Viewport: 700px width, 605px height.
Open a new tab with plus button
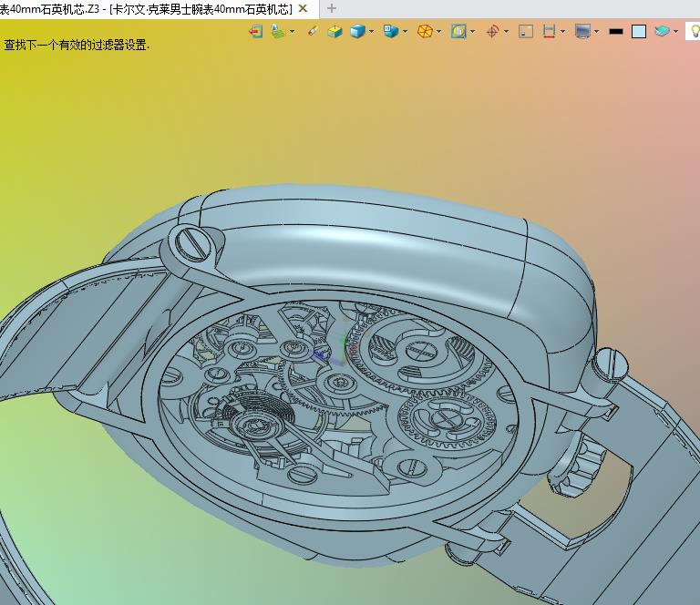[332, 8]
